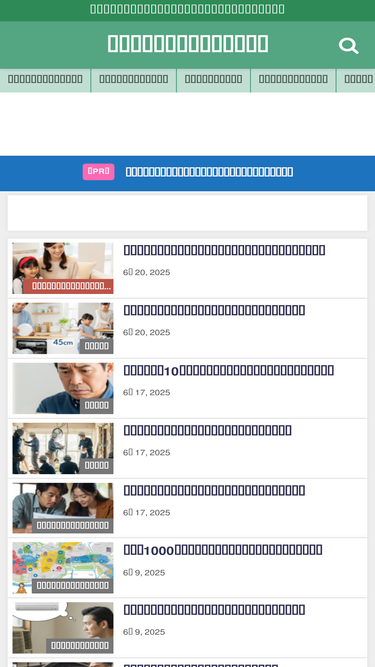This screenshot has width=375, height=667.
Task: Open the fourth navigation menu item
Action: (x=293, y=80)
